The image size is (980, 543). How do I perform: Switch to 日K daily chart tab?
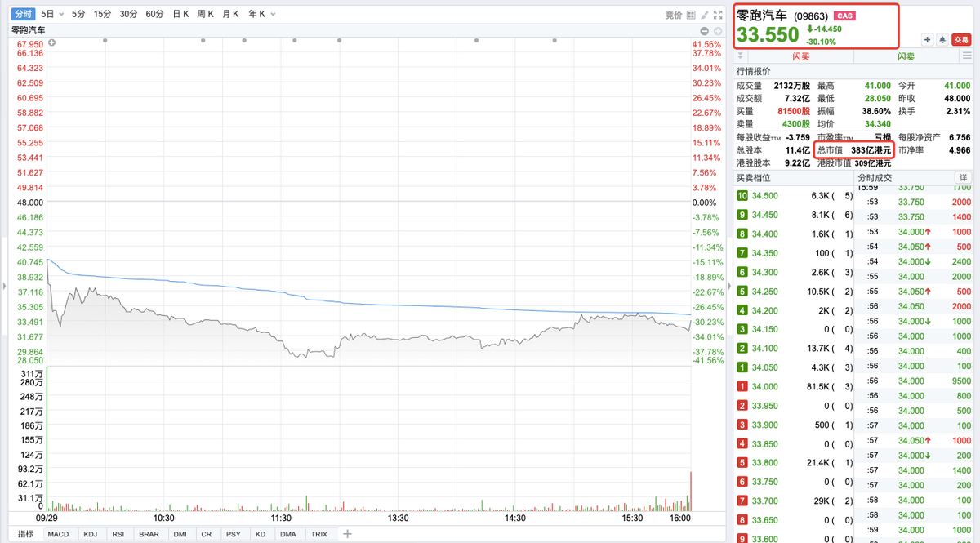coord(180,15)
